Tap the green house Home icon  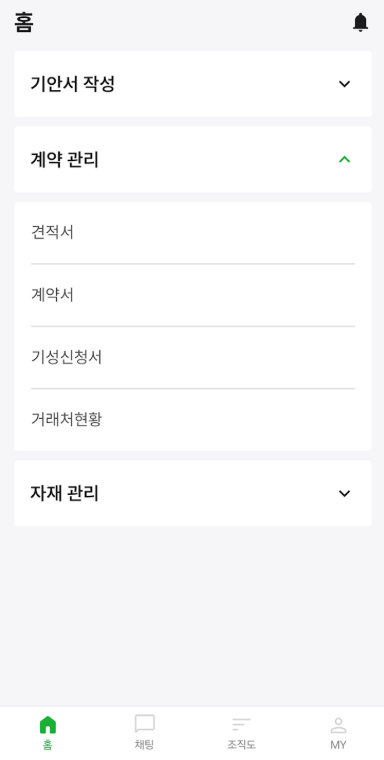point(48,725)
